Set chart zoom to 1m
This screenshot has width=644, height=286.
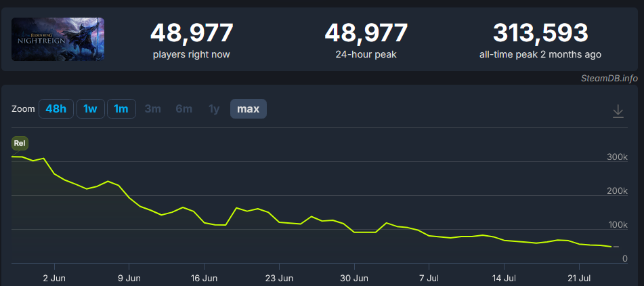point(121,109)
